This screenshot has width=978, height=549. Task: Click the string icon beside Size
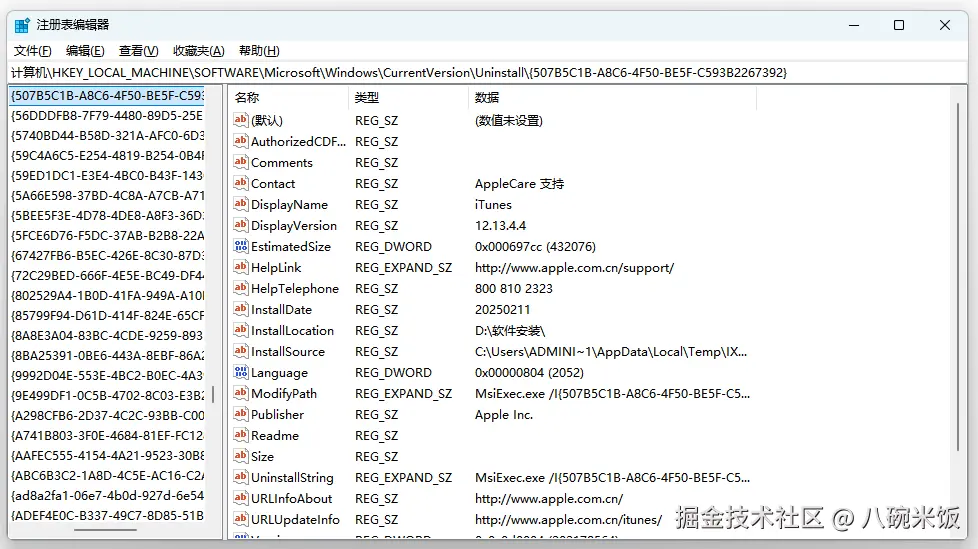tap(241, 456)
